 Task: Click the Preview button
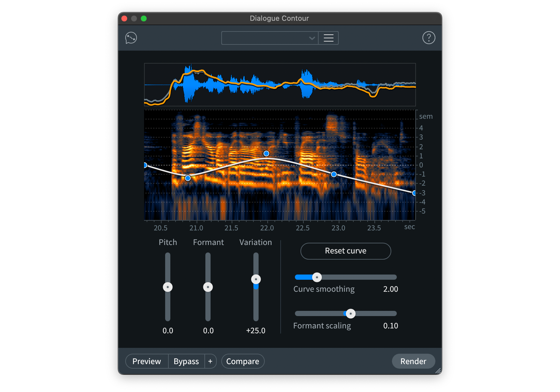pos(147,361)
